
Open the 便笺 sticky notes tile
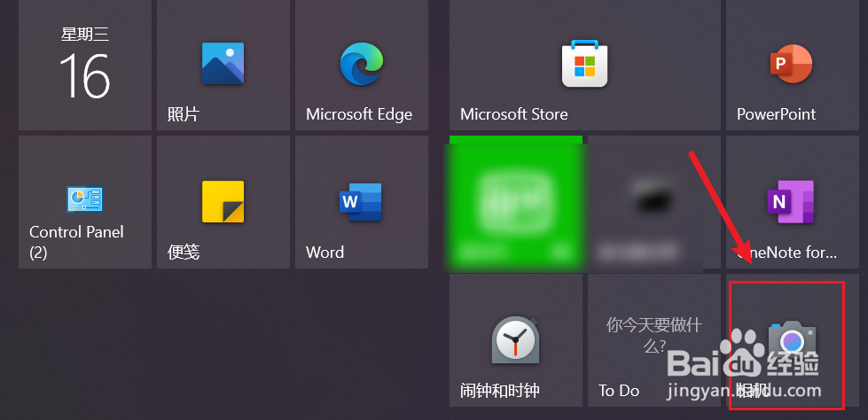click(223, 202)
